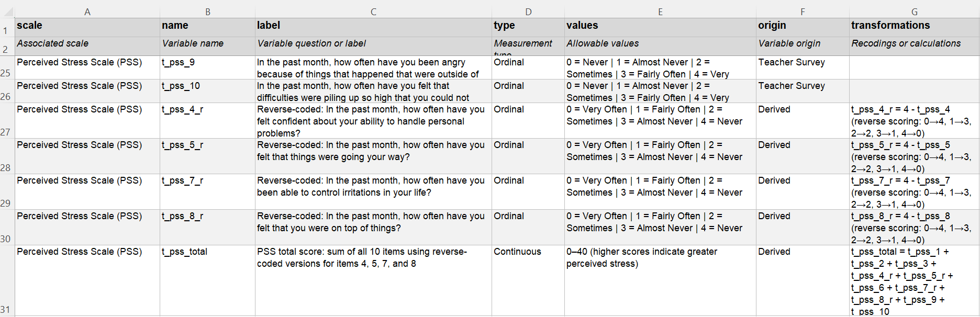The width and height of the screenshot is (980, 317).
Task: Click the t_pss_7_r variable name cell
Action: (x=207, y=192)
